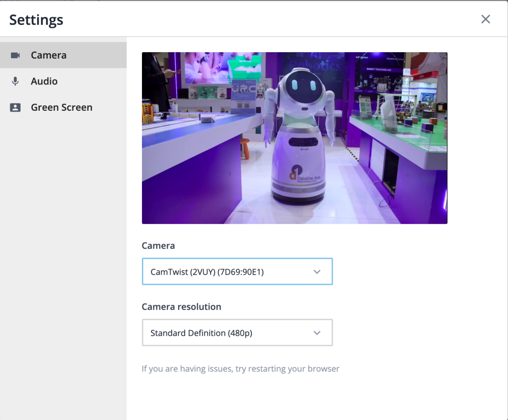The width and height of the screenshot is (508, 420).
Task: Click the Standard Definition (480p) option text
Action: click(201, 333)
